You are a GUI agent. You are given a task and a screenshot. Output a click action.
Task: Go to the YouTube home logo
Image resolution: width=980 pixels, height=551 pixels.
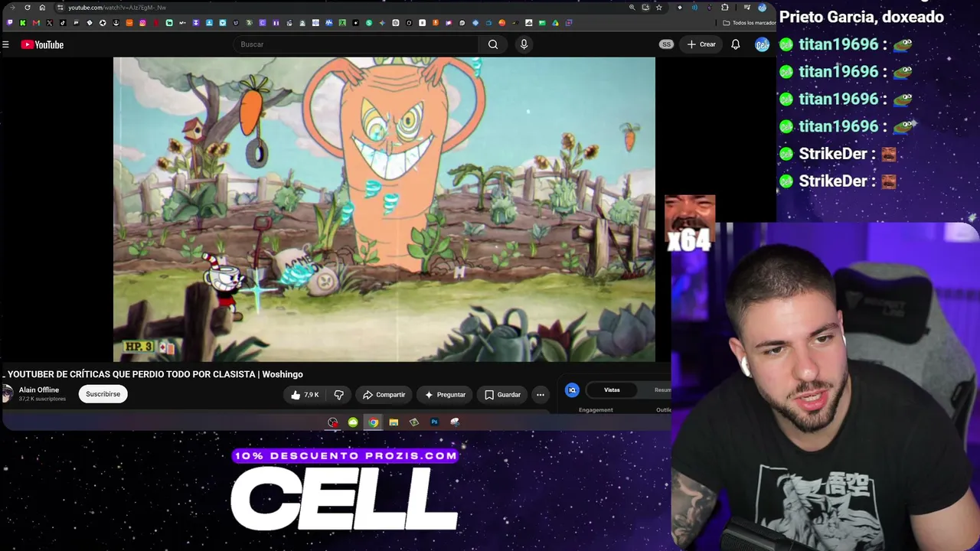click(42, 44)
